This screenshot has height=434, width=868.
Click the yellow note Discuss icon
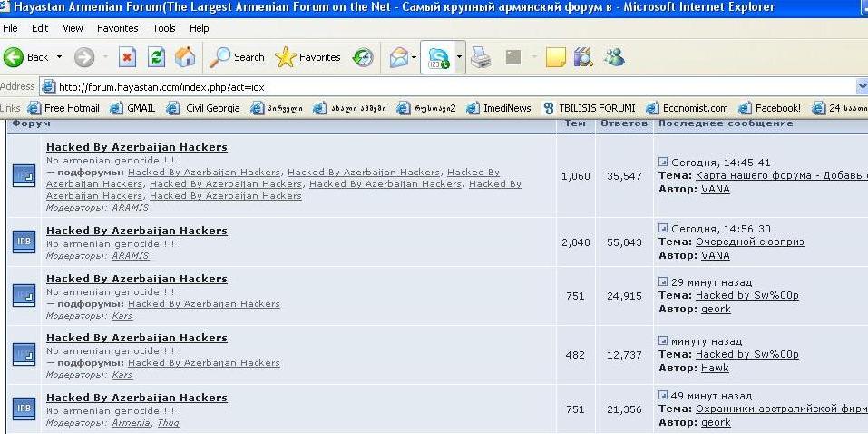click(x=556, y=57)
